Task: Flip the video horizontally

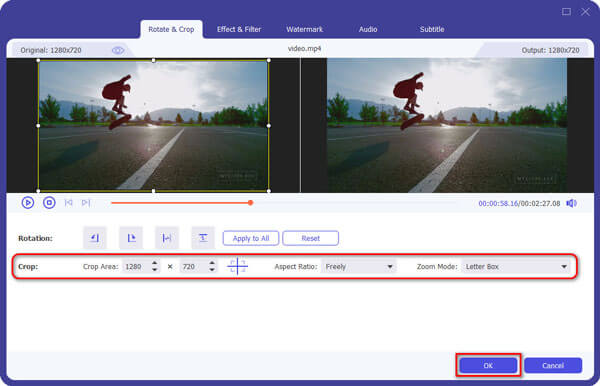Action: (167, 238)
